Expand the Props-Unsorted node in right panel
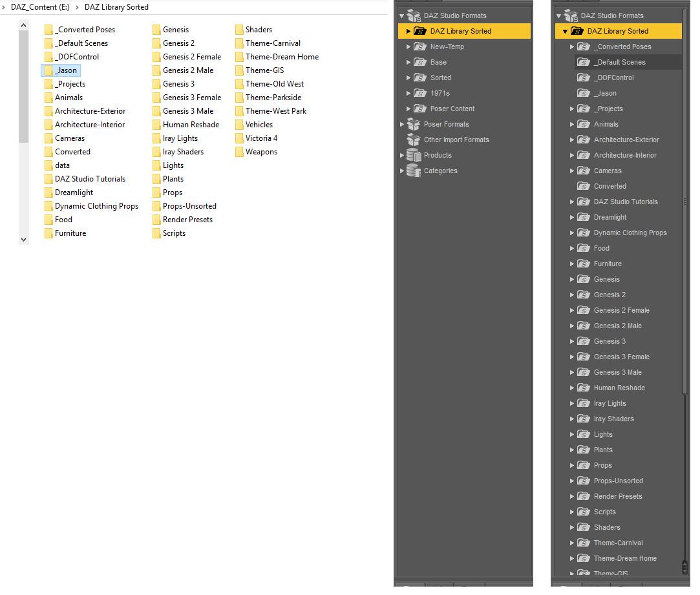This screenshot has height=595, width=700. [571, 481]
